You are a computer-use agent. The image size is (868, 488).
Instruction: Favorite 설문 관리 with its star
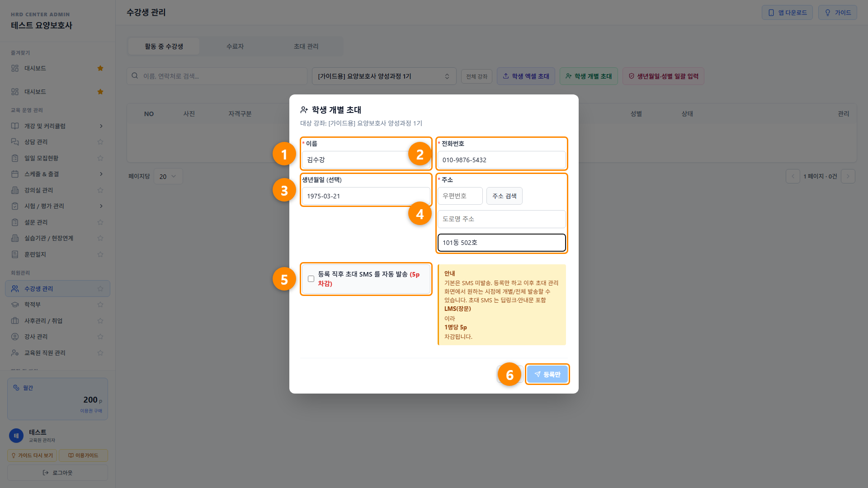pyautogui.click(x=100, y=222)
